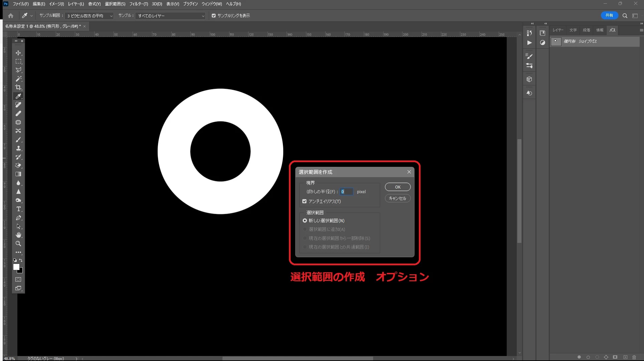Select the Rectangular Marquee tool
The height and width of the screenshot is (361, 644).
pos(18,61)
